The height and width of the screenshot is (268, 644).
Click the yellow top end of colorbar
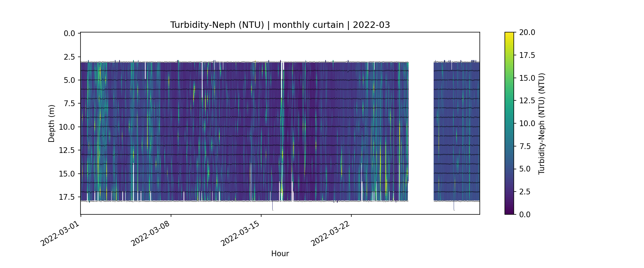point(509,34)
